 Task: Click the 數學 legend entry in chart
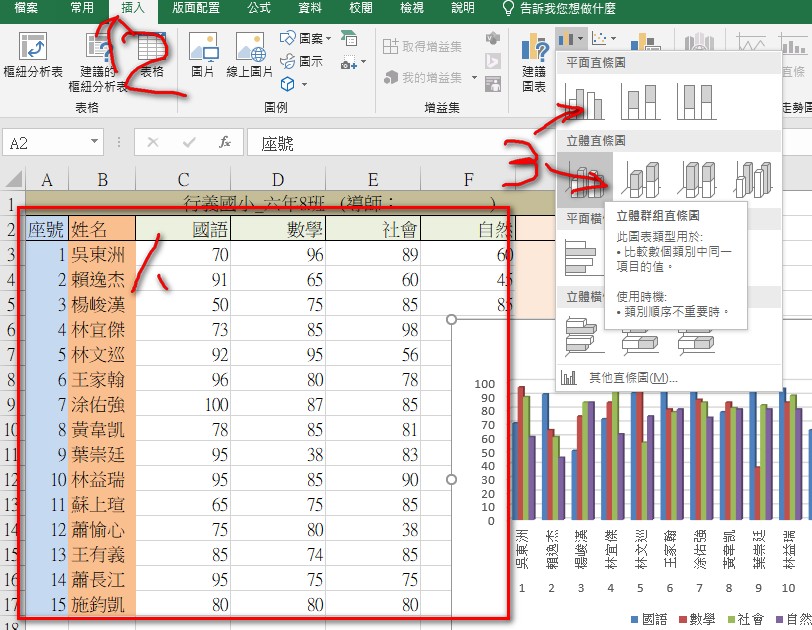coord(697,619)
